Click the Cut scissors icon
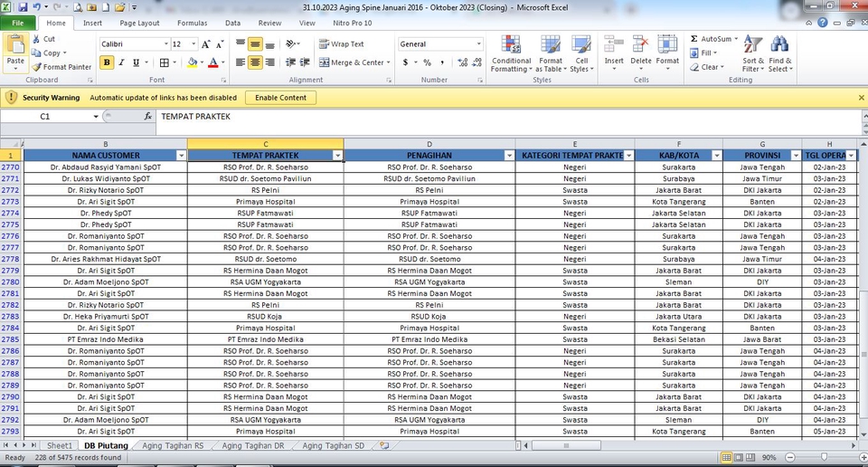 tap(36, 39)
